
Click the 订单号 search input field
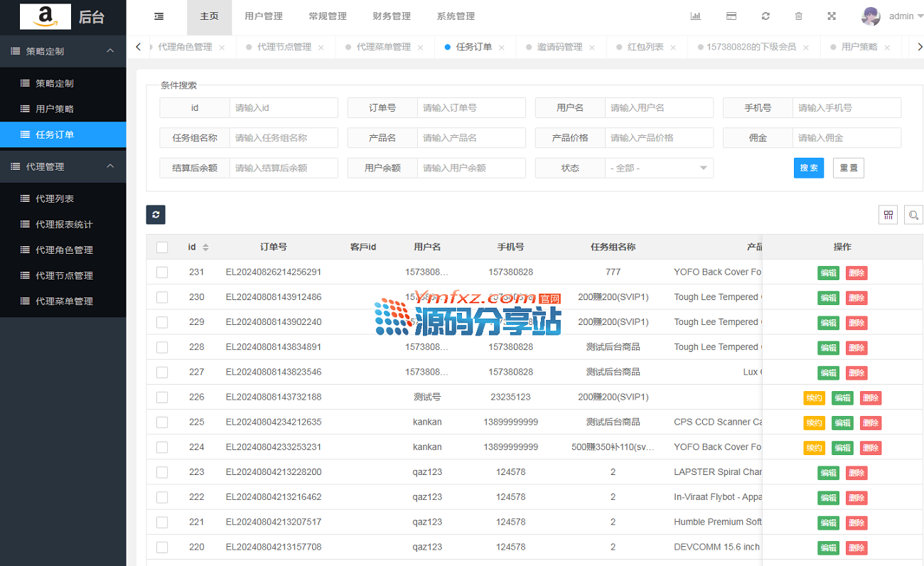[471, 108]
